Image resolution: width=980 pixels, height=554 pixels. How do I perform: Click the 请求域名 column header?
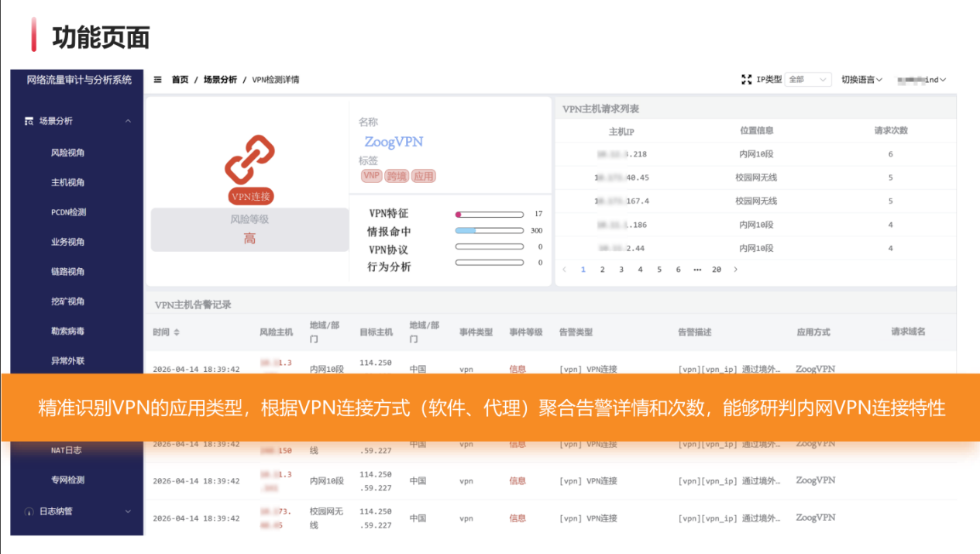908,331
